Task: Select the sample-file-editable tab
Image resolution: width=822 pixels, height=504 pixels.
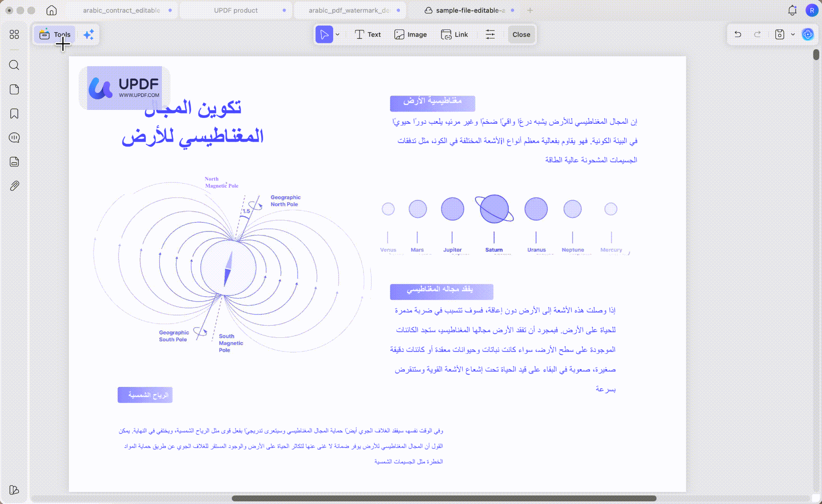Action: click(x=465, y=10)
